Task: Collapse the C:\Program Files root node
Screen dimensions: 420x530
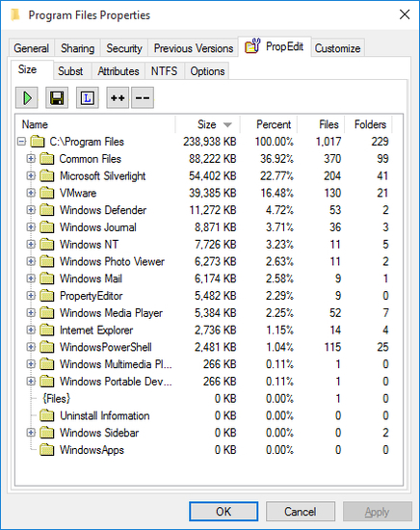Action: click(21, 142)
